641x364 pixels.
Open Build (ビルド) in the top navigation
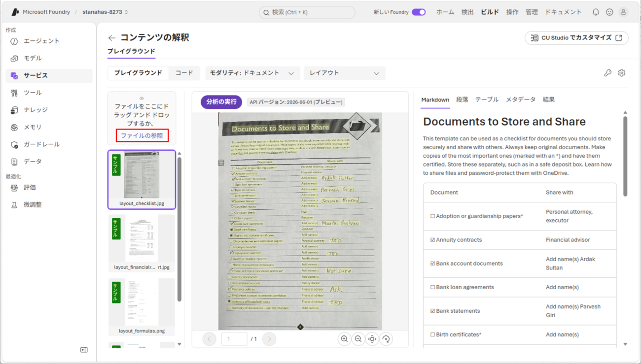tap(490, 12)
